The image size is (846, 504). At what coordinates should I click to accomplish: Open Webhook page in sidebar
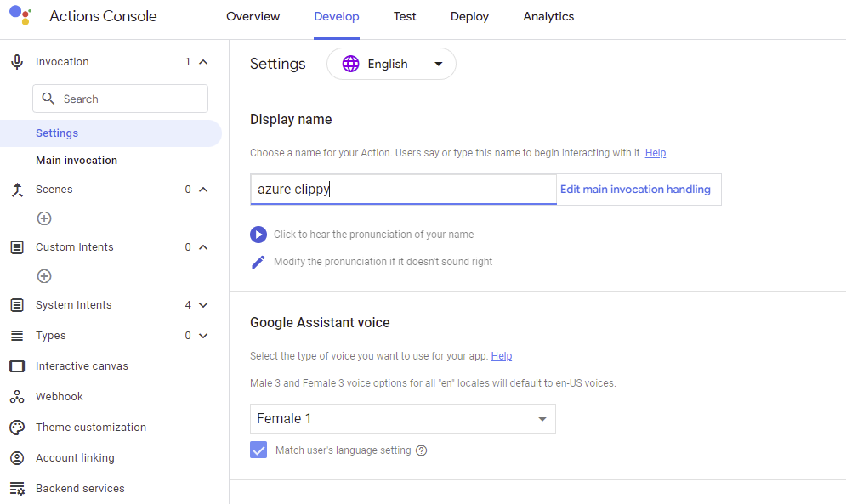pyautogui.click(x=60, y=397)
